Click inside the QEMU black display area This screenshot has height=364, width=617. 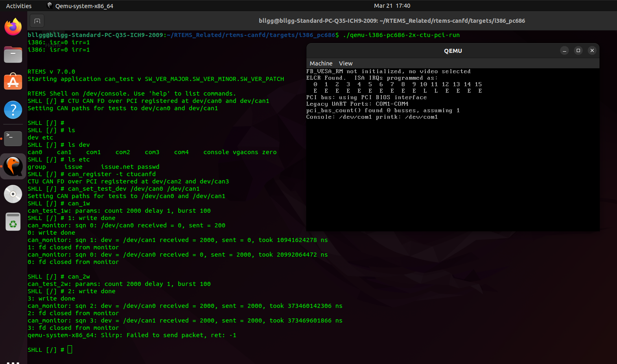point(453,175)
